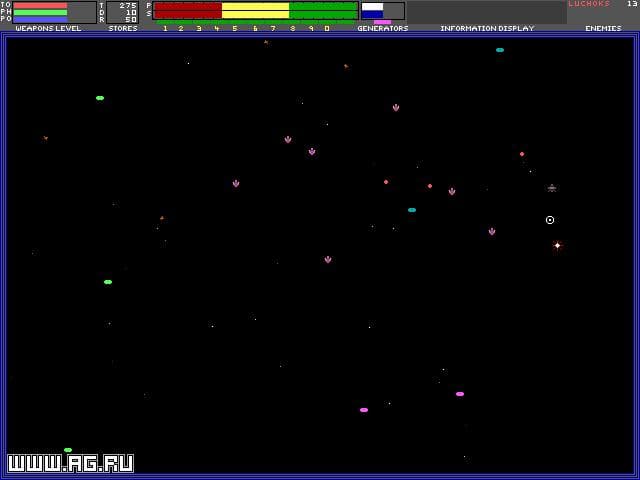Click the T stores value 275
Image resolution: width=640 pixels, height=480 pixels.
coord(127,5)
